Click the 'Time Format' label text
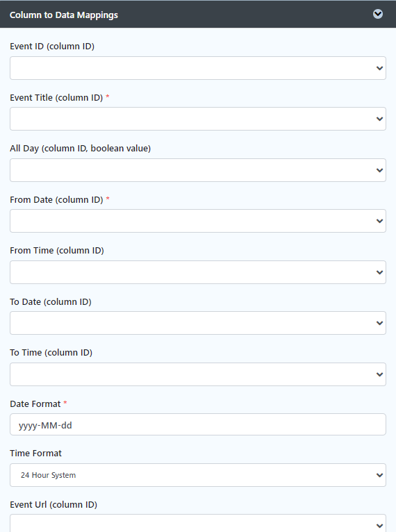Image resolution: width=396 pixels, height=532 pixels. click(35, 454)
